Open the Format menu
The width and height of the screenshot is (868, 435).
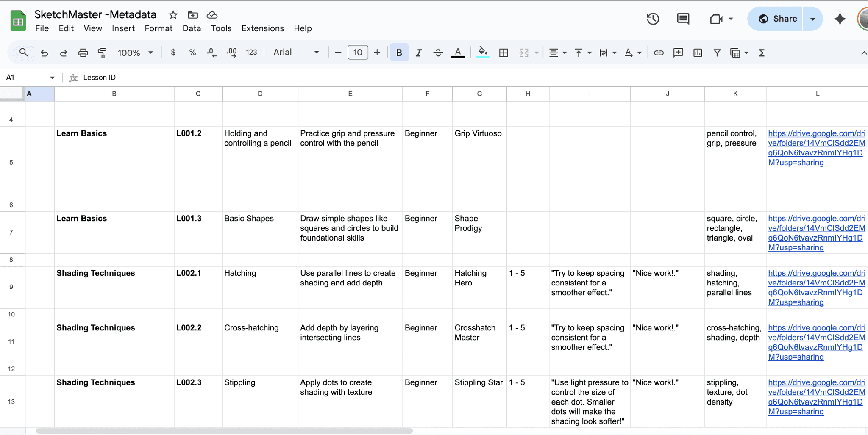(x=159, y=28)
